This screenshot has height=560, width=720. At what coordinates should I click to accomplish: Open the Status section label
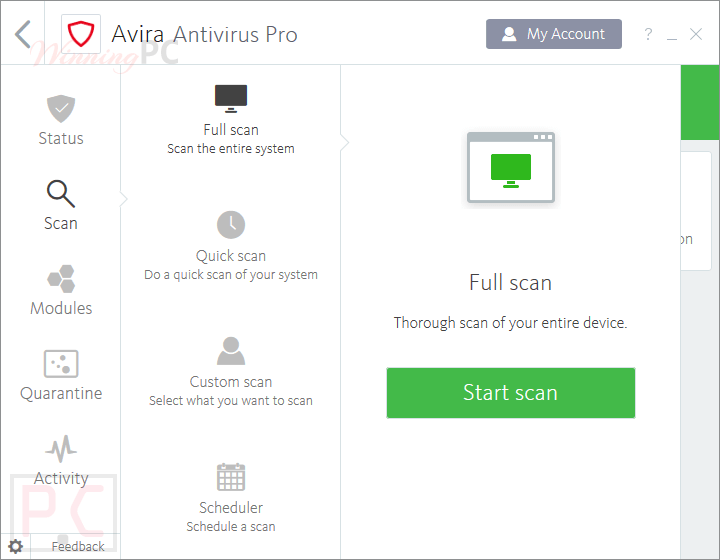click(61, 138)
